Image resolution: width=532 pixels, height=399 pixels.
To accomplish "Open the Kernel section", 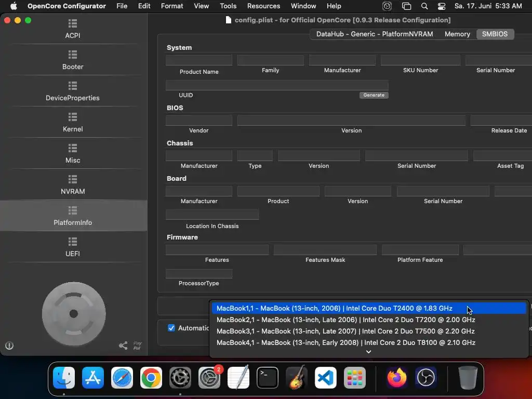I will coord(73,123).
